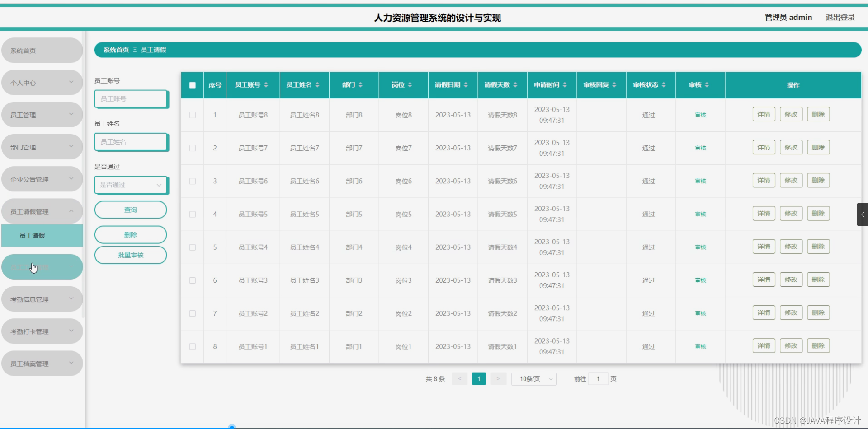
Task: Click 删除 for 员工账号6 row
Action: [x=818, y=180]
